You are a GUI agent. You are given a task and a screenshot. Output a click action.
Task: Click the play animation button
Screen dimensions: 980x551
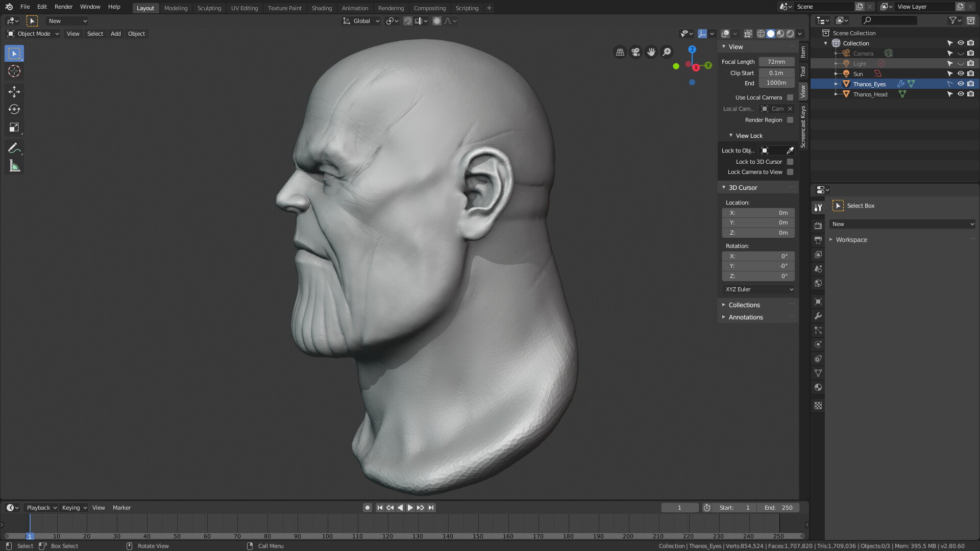click(x=410, y=508)
